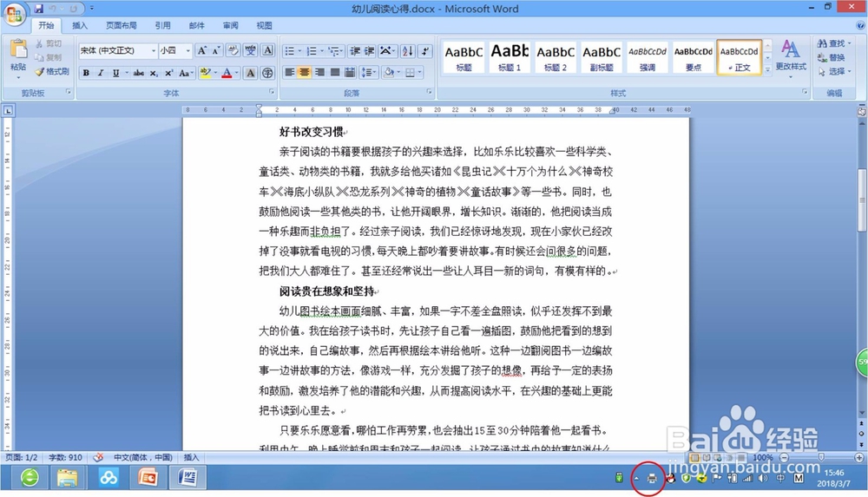
Task: Click the Clear Formatting eraser icon
Action: coord(233,51)
